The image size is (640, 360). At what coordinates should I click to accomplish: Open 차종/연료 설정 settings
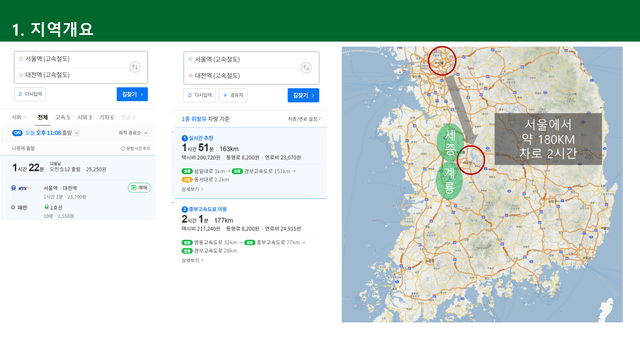click(304, 119)
